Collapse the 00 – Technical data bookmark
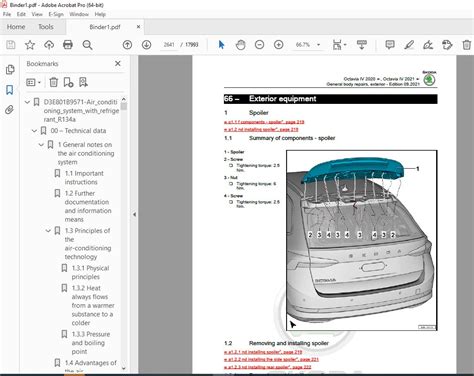Image resolution: width=474 pixels, height=376 pixels. pyautogui.click(x=34, y=131)
